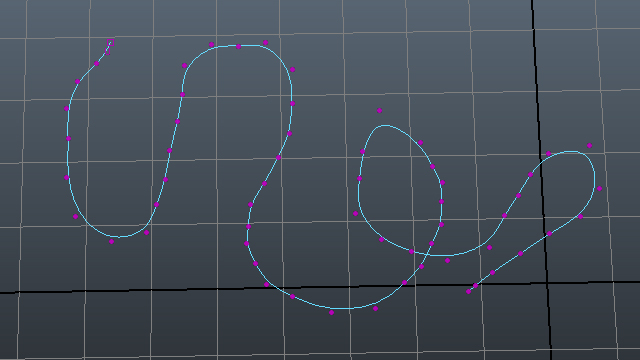Click the rightmost CV of the whole curve
Viewport: 640px width, 360px height.
(599, 189)
